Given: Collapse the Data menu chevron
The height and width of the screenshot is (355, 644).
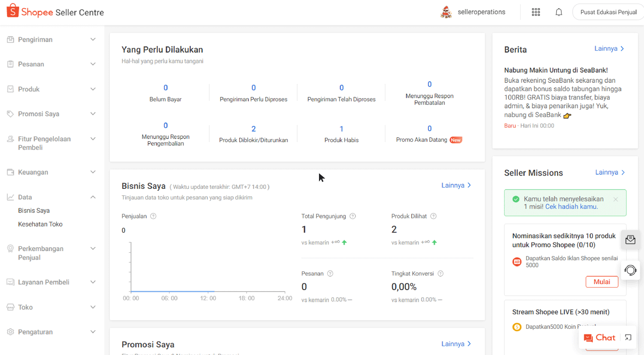Looking at the screenshot, I should click(x=93, y=197).
